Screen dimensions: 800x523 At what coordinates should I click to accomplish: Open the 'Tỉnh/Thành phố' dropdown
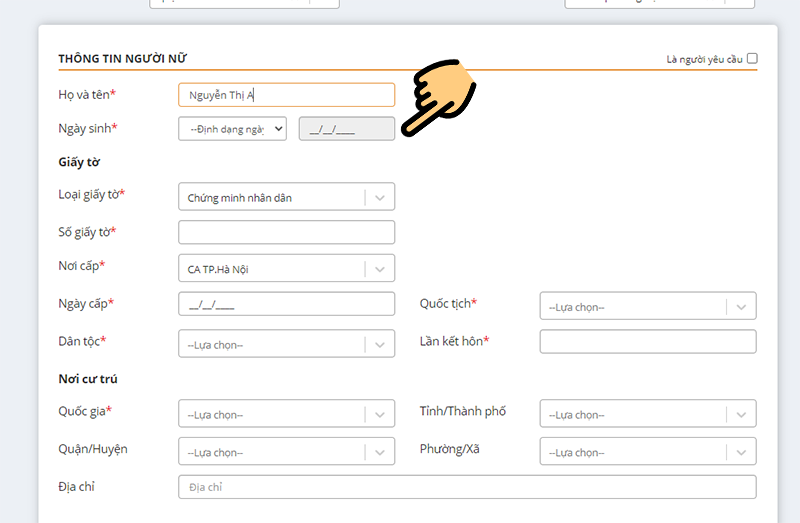[648, 413]
